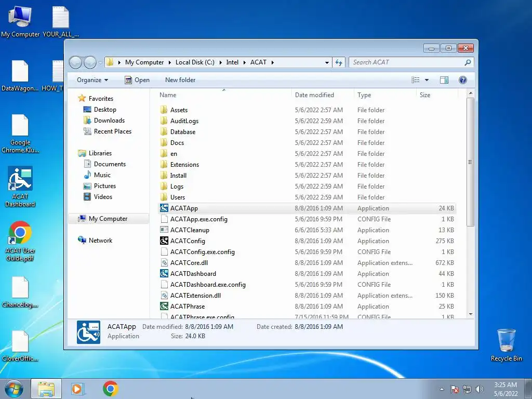Click ACAT Dashboard desktop shortcut

(x=20, y=187)
